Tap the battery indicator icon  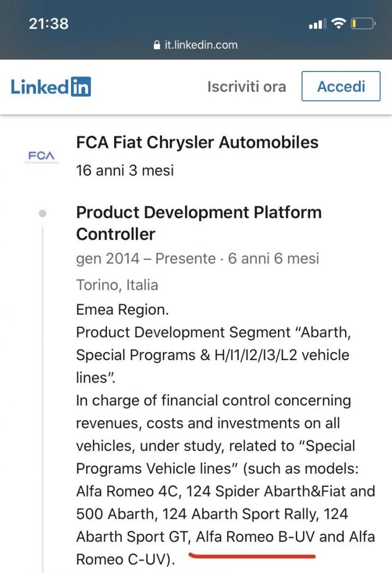[x=363, y=23]
